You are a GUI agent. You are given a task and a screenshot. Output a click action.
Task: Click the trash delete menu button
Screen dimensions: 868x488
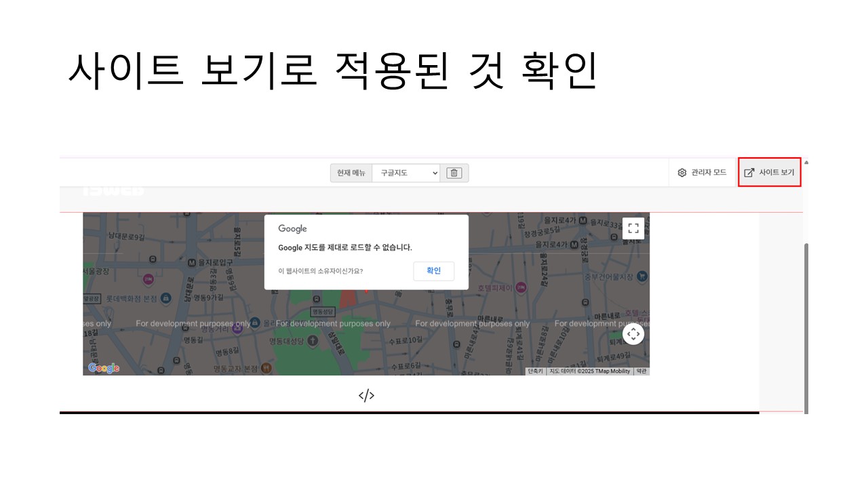(x=454, y=173)
